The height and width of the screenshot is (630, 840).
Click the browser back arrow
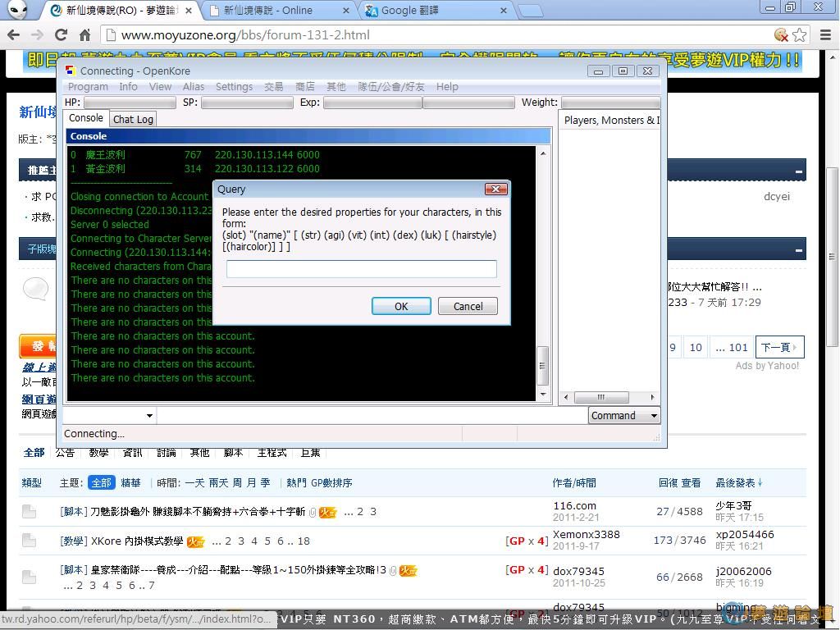click(13, 34)
